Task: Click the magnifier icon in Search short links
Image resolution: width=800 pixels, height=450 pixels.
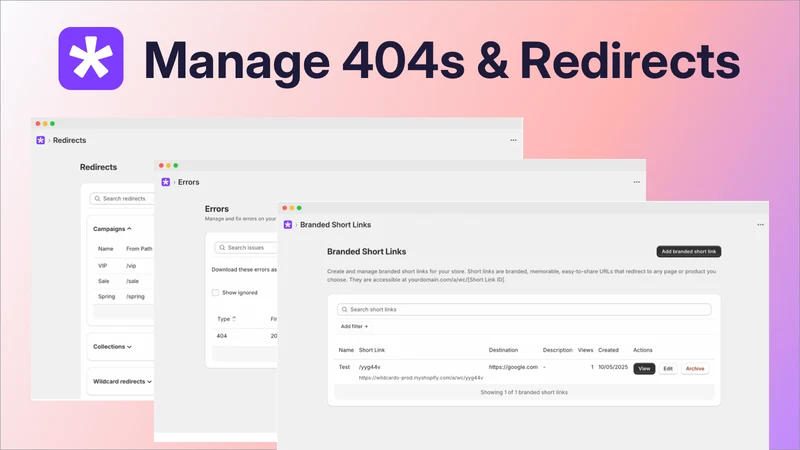Action: coord(344,310)
